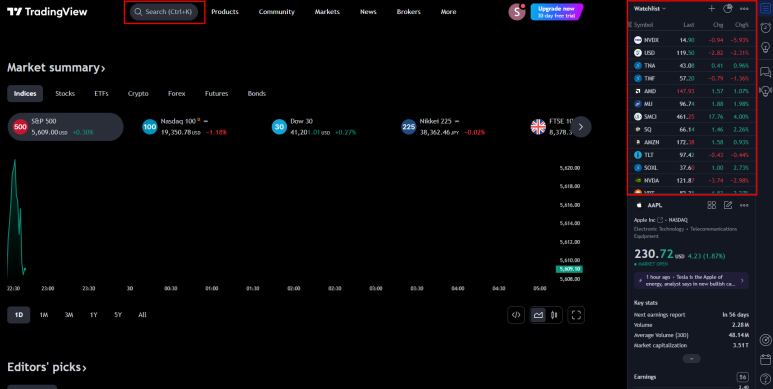This screenshot has height=389, width=773.
Task: Open News menu in top navigation
Action: tap(368, 12)
